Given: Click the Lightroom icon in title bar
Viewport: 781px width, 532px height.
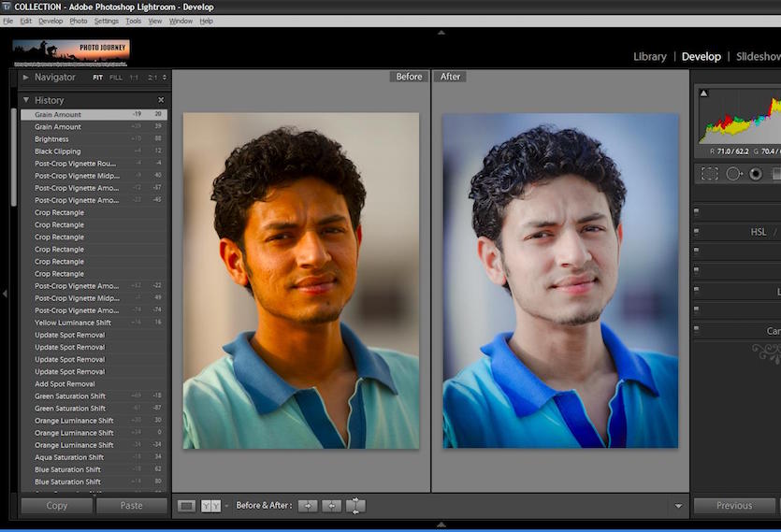Looking at the screenshot, I should [7, 7].
